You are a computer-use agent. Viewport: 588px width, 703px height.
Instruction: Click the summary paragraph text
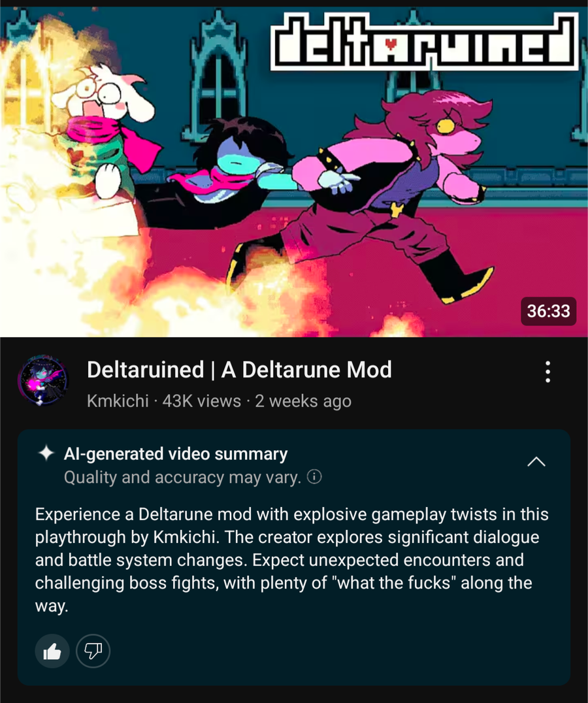tap(292, 559)
